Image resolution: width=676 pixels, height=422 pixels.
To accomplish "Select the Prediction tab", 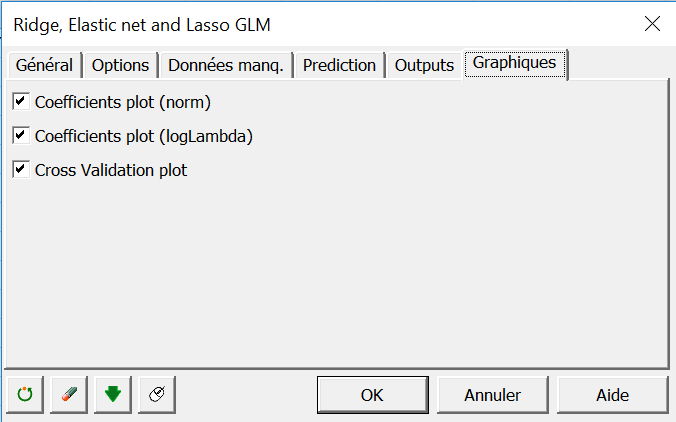I will 339,65.
